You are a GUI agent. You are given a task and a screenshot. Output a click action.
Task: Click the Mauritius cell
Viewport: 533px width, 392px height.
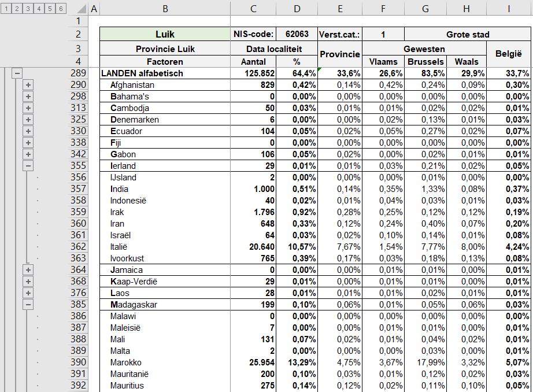click(165, 386)
